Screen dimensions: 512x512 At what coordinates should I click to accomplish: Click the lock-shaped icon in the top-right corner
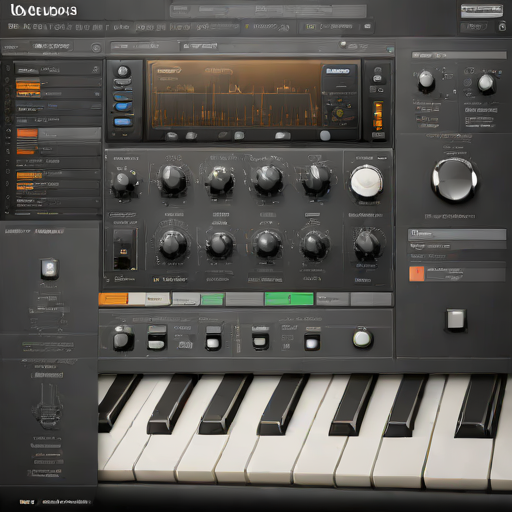[x=502, y=27]
